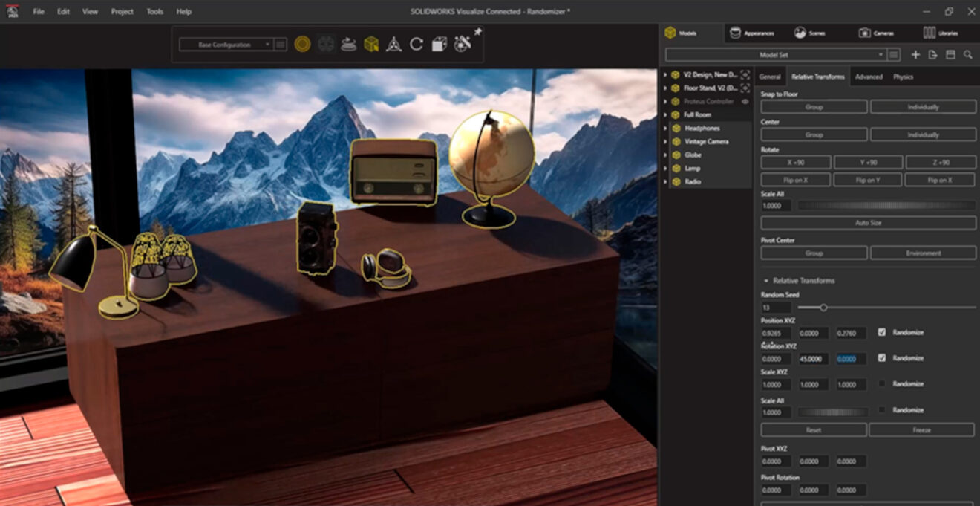Select the triangular move manipulator tool

tap(393, 45)
